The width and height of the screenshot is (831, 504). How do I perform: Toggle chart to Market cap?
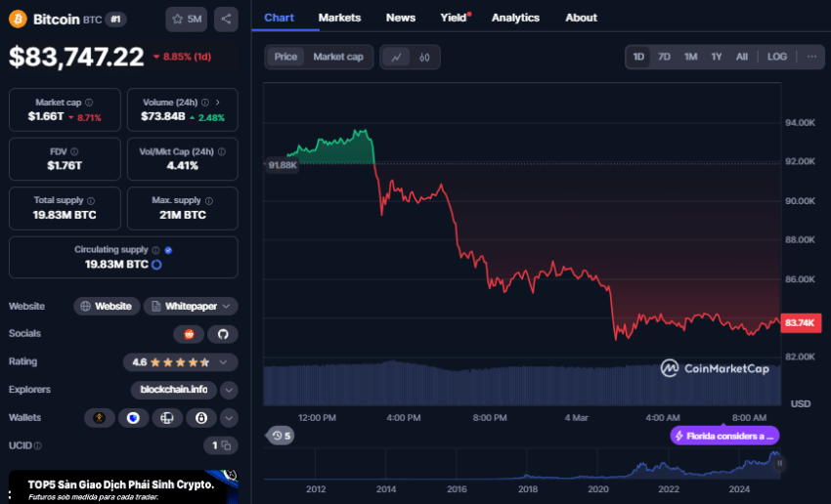tap(337, 57)
